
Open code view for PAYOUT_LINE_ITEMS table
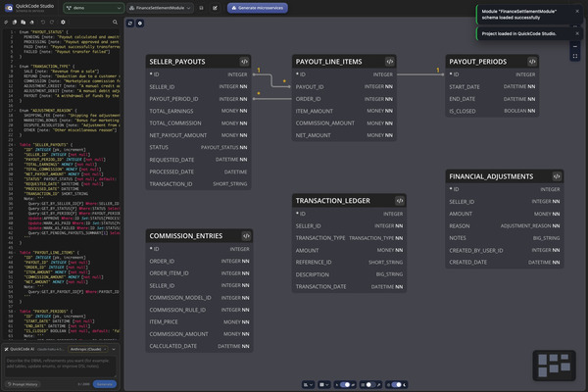click(x=390, y=62)
